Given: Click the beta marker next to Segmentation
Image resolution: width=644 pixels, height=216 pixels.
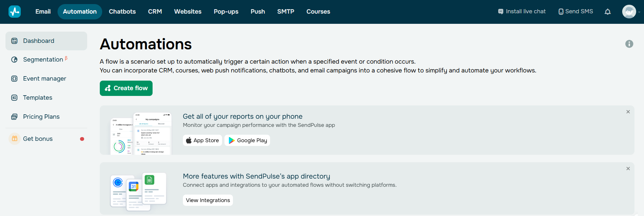Looking at the screenshot, I should 66,58.
